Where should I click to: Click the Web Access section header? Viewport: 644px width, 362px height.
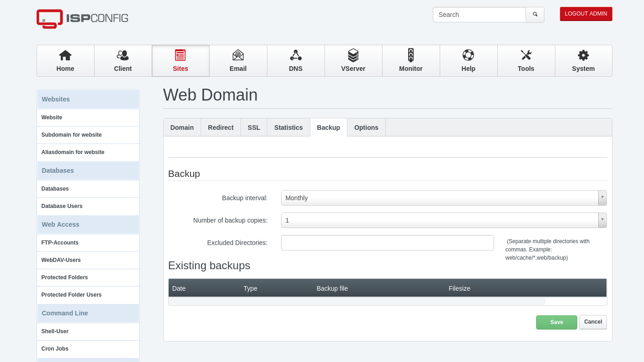coord(88,224)
